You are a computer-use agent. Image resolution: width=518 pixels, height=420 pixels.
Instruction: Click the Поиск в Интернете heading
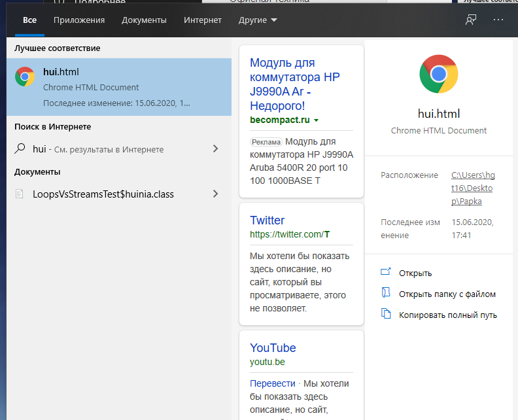pos(52,126)
